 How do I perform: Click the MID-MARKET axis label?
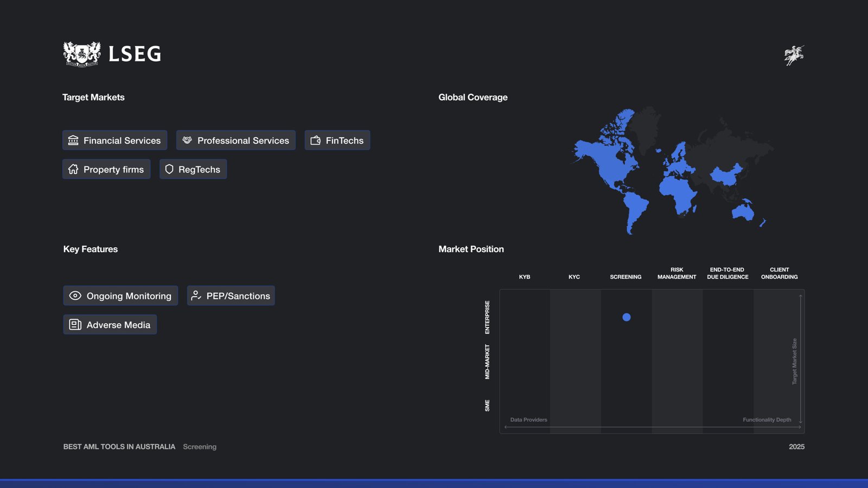[x=487, y=362]
